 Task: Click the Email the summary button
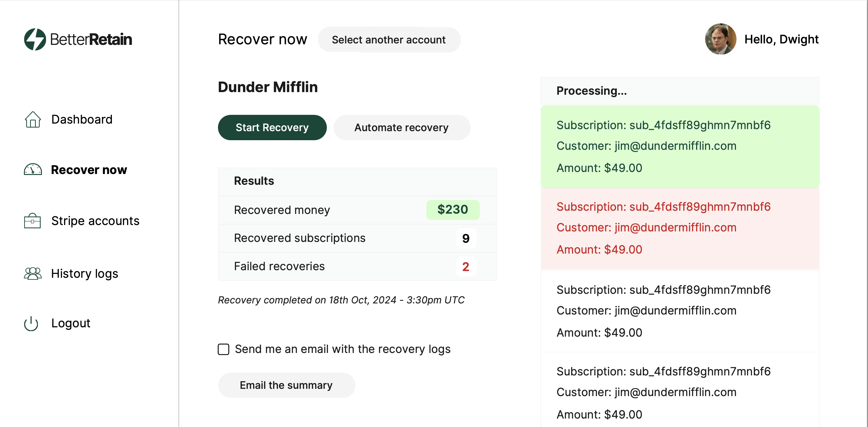coord(286,385)
